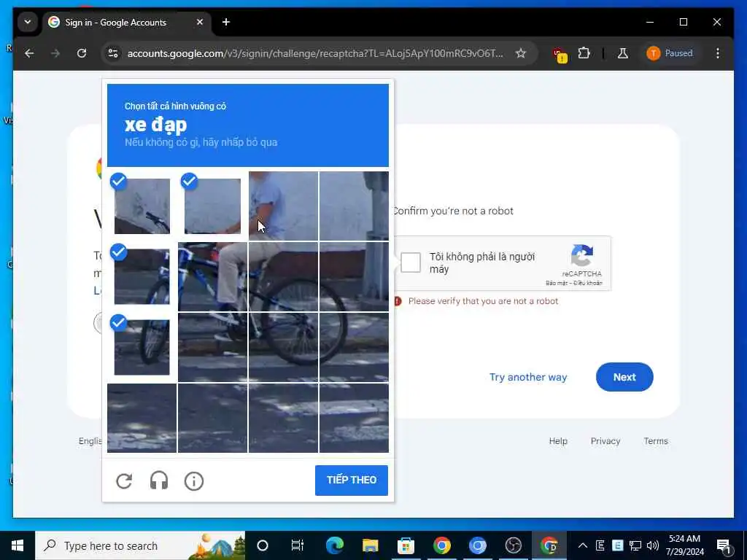Viewport: 747px width, 560px height.
Task: Reload the captcha challenge images
Action: (x=124, y=481)
